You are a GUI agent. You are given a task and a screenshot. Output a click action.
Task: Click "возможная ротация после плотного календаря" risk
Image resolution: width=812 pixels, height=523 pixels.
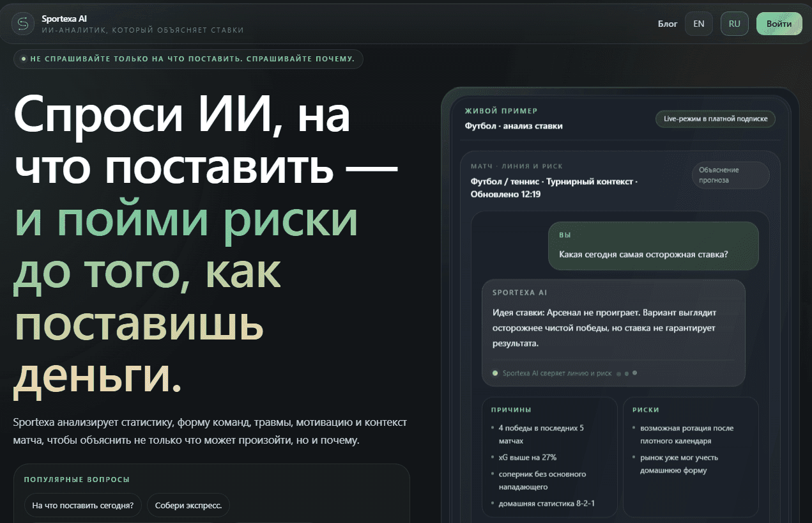pos(686,435)
